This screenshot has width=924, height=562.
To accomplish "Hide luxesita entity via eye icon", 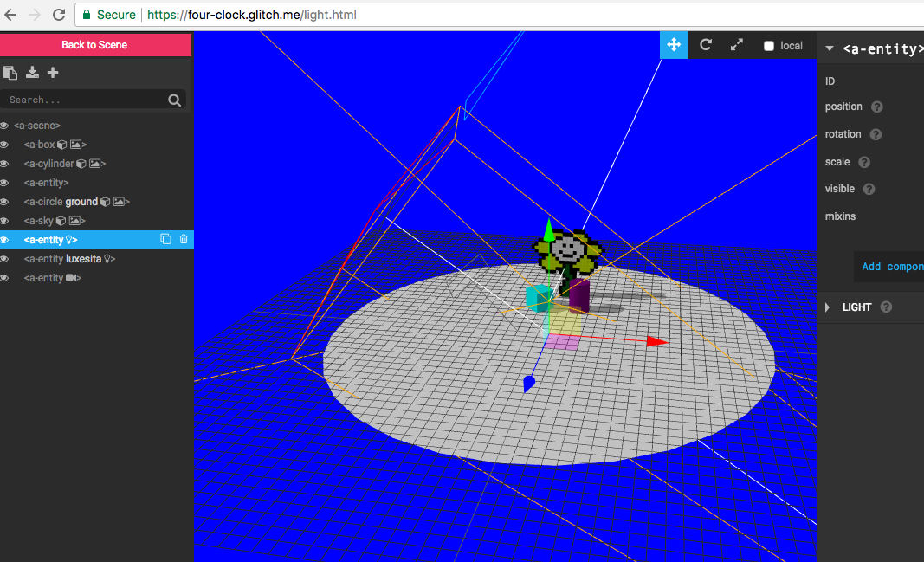I will coord(4,259).
